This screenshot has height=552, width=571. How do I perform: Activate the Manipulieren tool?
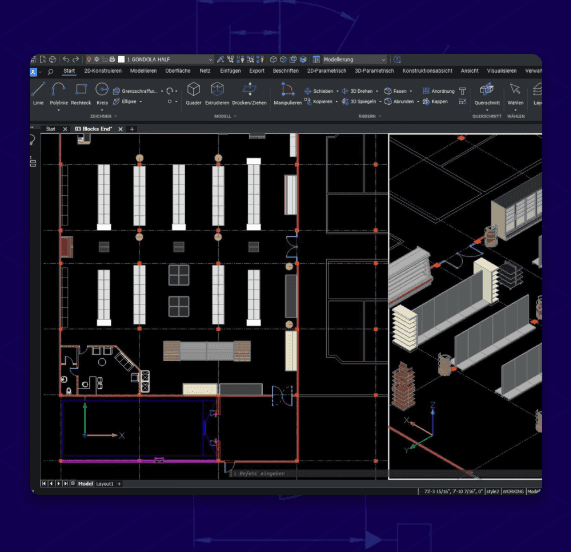coord(288,94)
